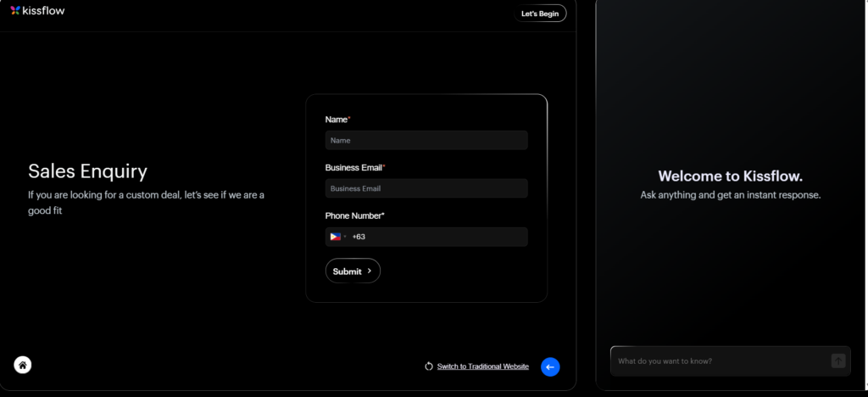Click the phone number field after +63
The image size is (868, 397).
[x=441, y=237]
